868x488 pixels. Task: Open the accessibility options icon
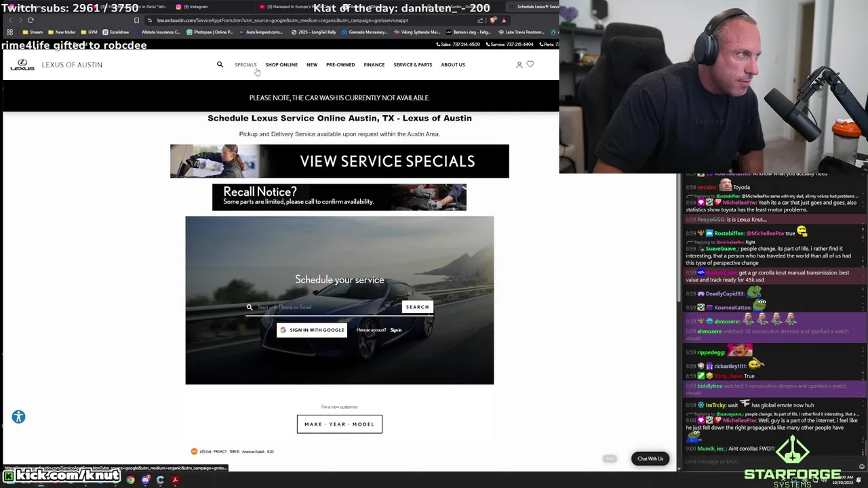18,417
